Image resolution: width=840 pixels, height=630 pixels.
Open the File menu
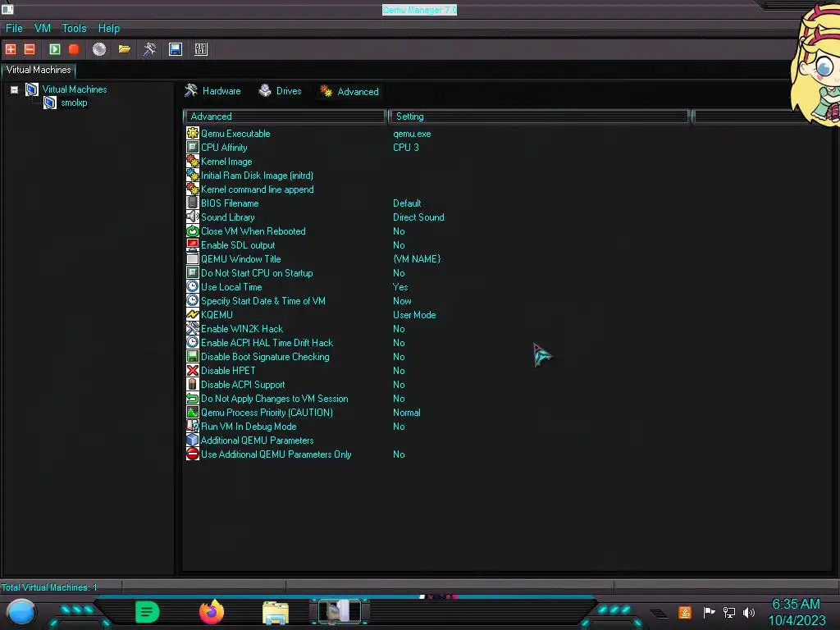point(14,29)
